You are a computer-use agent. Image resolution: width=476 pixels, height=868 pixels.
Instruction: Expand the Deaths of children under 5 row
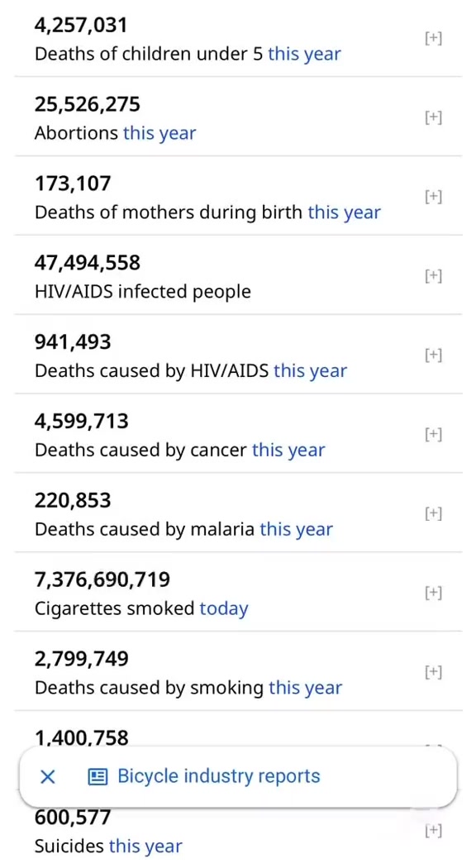pos(433,38)
